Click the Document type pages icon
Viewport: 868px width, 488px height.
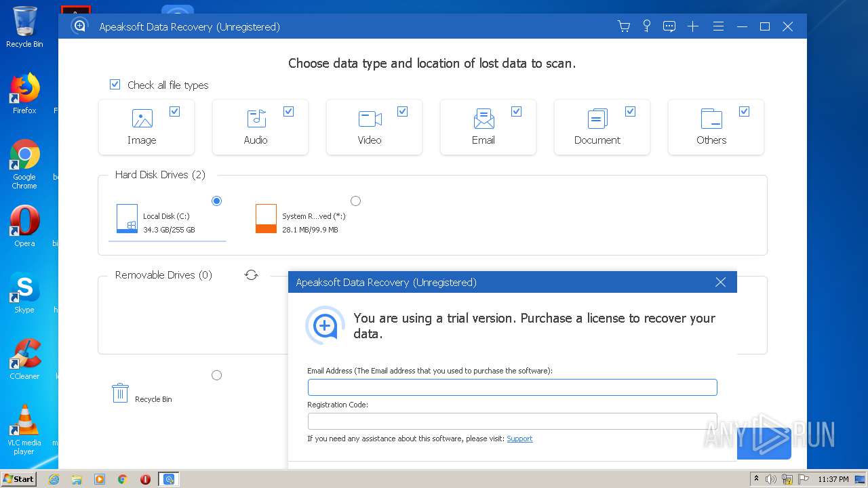point(597,119)
